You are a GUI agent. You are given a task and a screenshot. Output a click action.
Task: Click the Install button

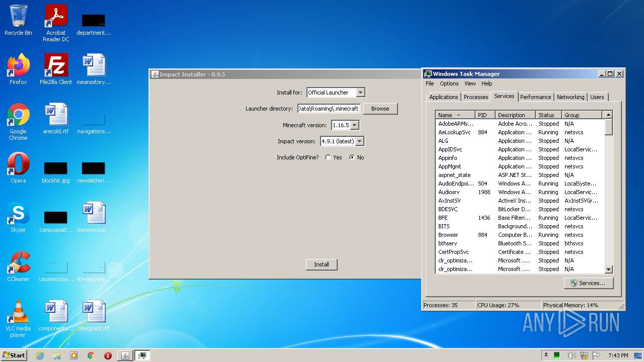(321, 264)
